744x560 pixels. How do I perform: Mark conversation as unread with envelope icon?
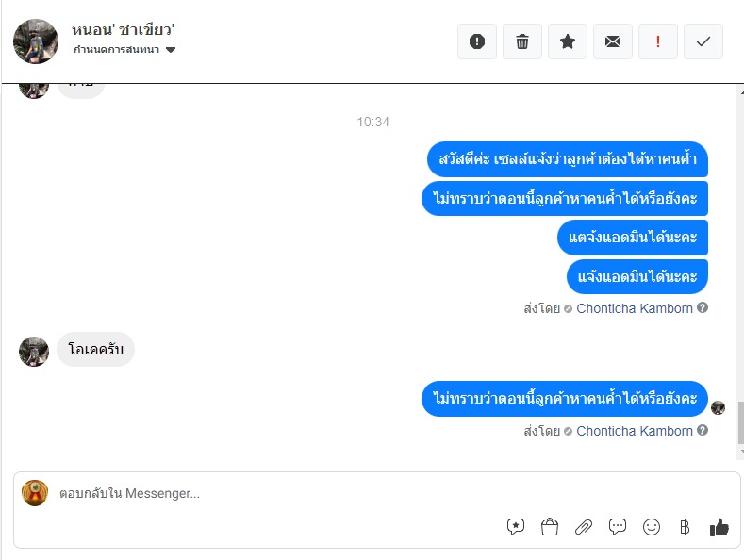[613, 41]
